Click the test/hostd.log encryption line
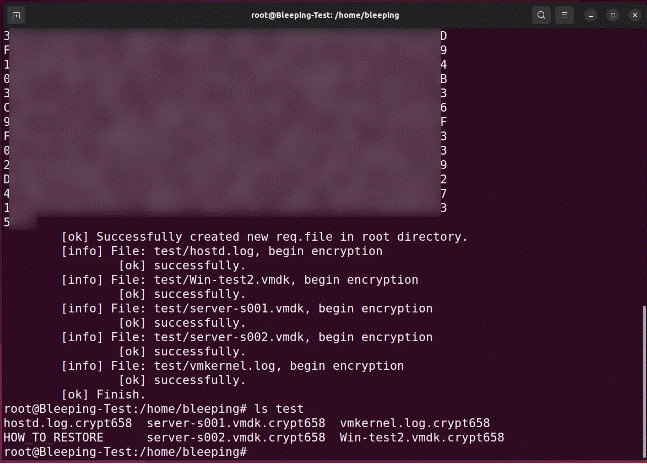647x464 pixels. (222, 251)
